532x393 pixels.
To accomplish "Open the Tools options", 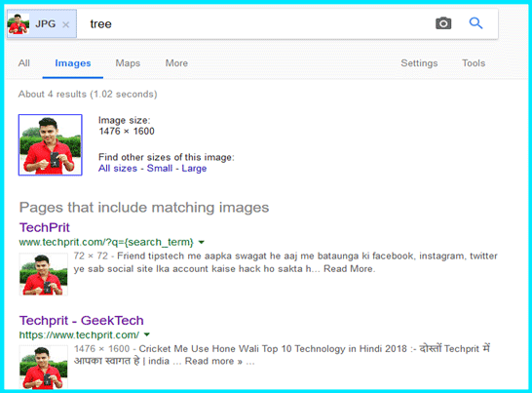I will click(474, 63).
